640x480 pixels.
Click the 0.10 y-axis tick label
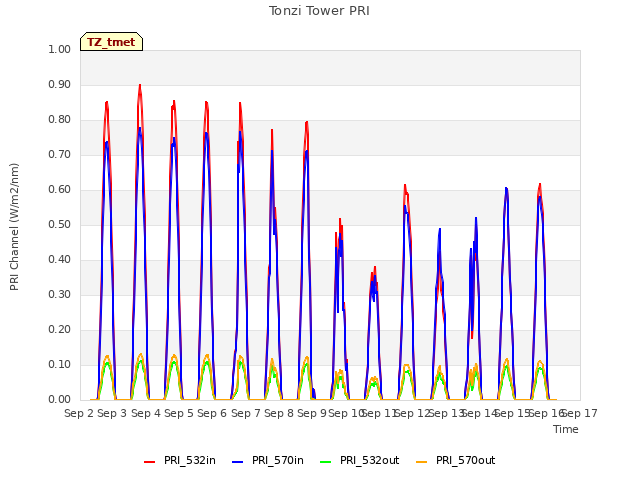(x=60, y=364)
